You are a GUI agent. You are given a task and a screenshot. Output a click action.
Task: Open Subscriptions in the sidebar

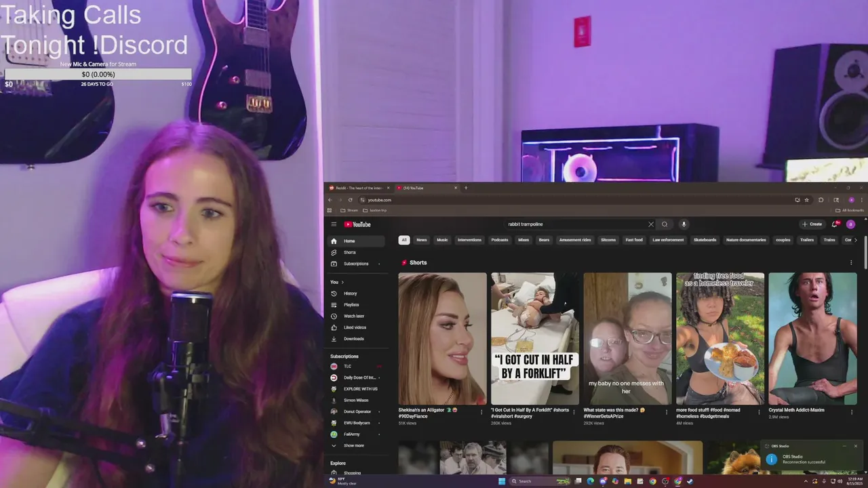(x=357, y=264)
